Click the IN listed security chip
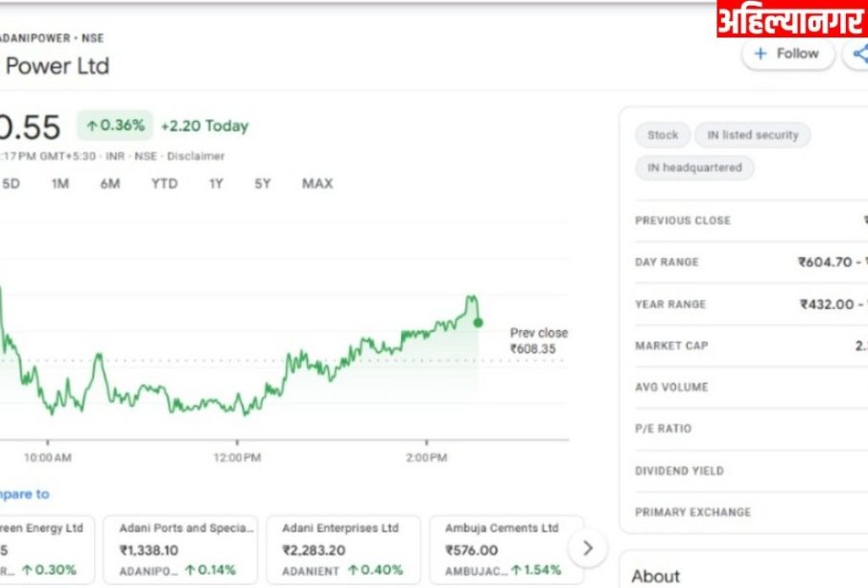The width and height of the screenshot is (868, 588). point(752,135)
